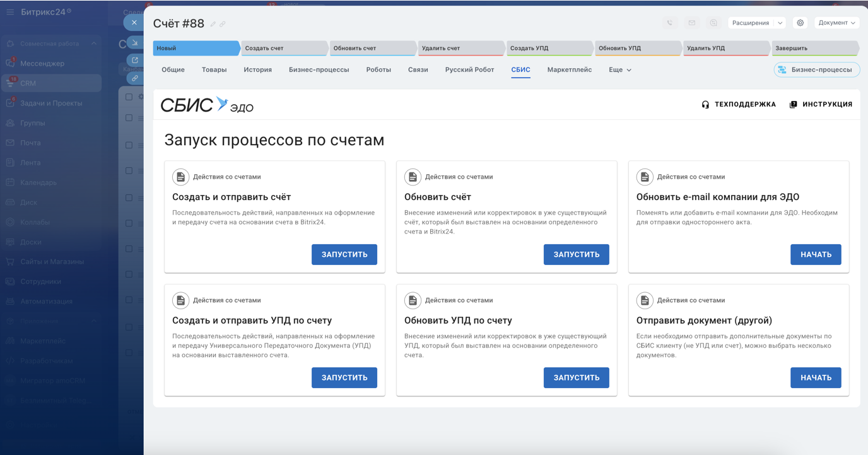Open the Документ dropdown
Screen dimensions: 868x455
coord(837,23)
